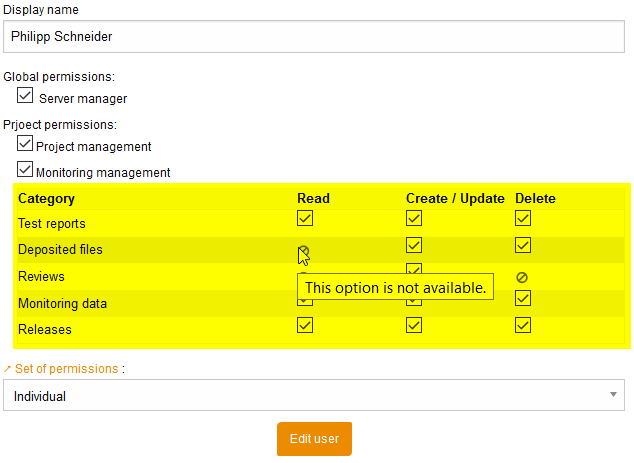The height and width of the screenshot is (463, 634).
Task: Disable Delete permission for Test reports
Action: [523, 218]
